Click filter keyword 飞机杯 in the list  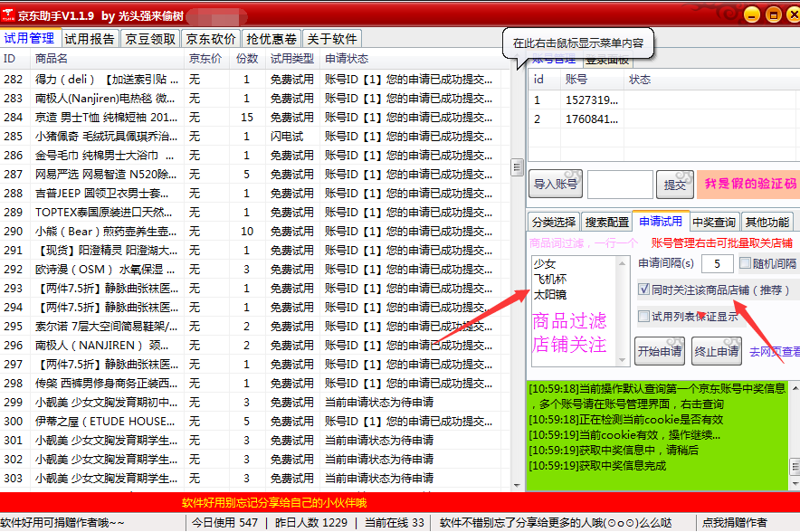tap(550, 280)
